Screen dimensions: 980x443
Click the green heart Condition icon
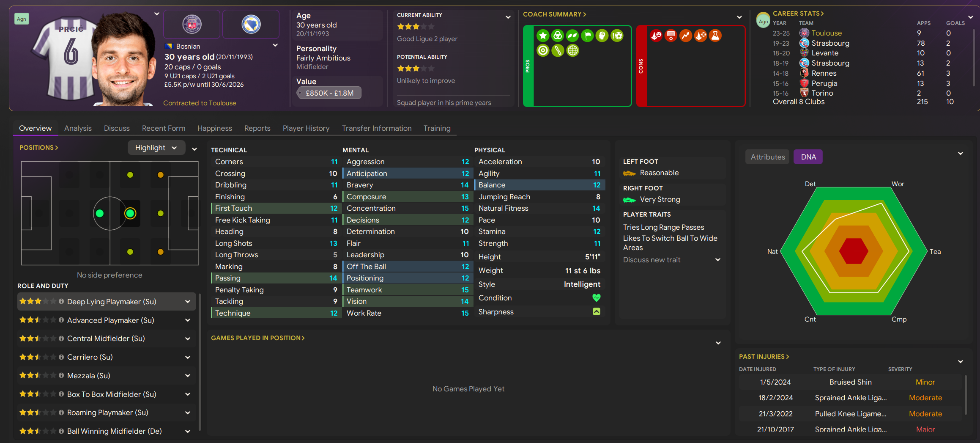click(596, 298)
